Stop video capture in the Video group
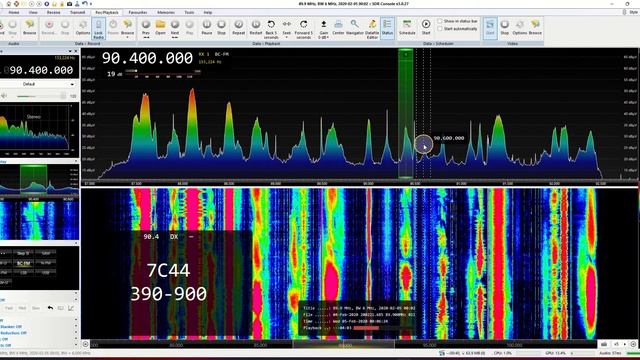Image resolution: width=640 pixels, height=360 pixels. point(504,28)
